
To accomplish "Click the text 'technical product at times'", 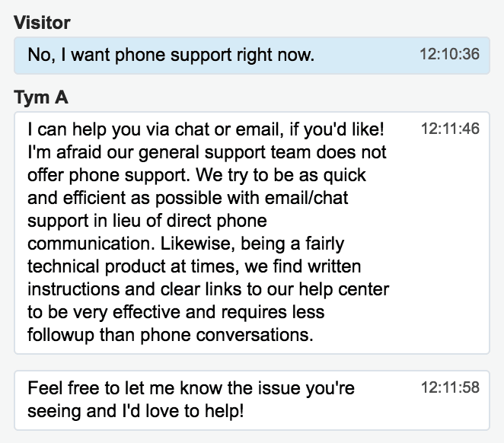I will (x=132, y=266).
